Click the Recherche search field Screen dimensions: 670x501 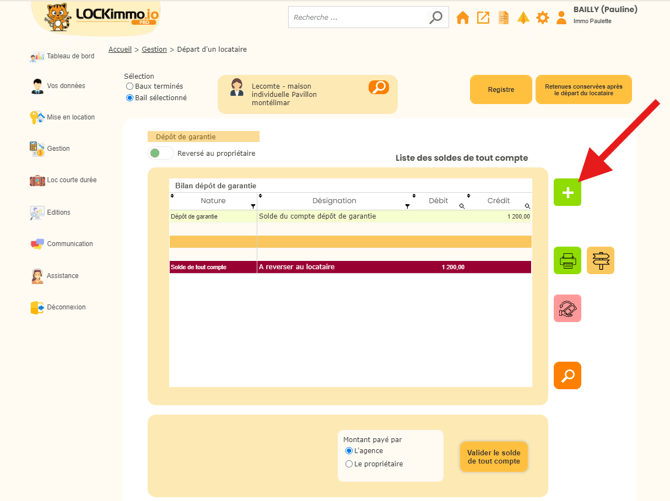click(x=357, y=18)
